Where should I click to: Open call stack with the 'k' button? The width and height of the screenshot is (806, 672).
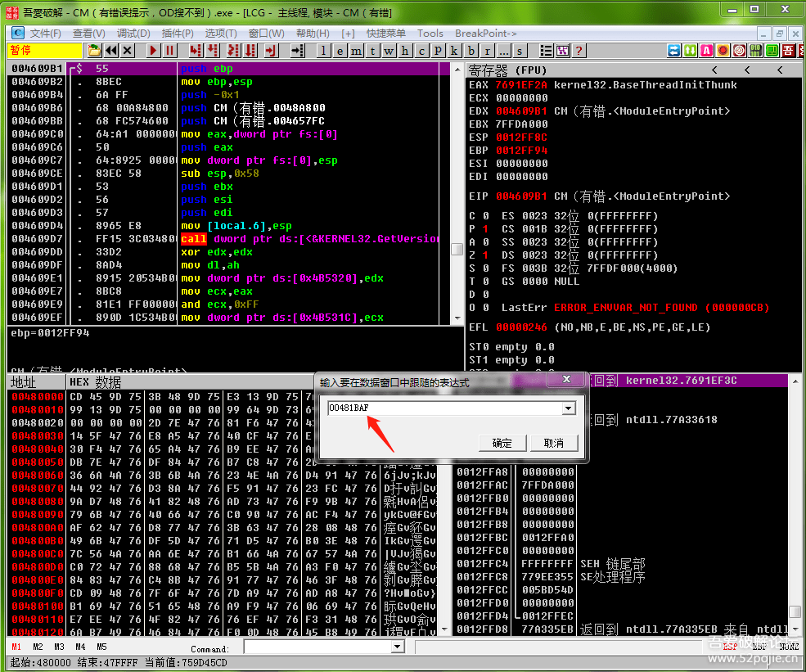[454, 51]
